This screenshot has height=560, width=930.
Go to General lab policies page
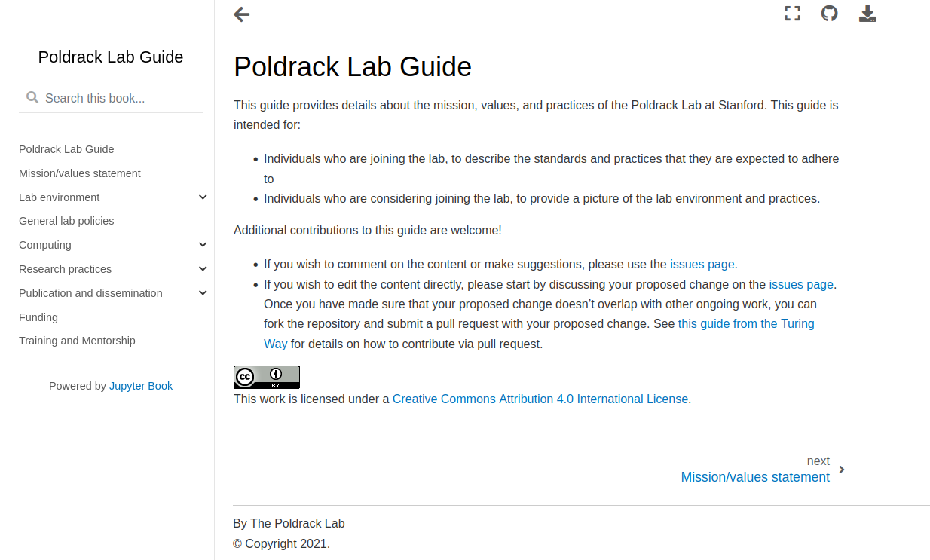click(66, 221)
